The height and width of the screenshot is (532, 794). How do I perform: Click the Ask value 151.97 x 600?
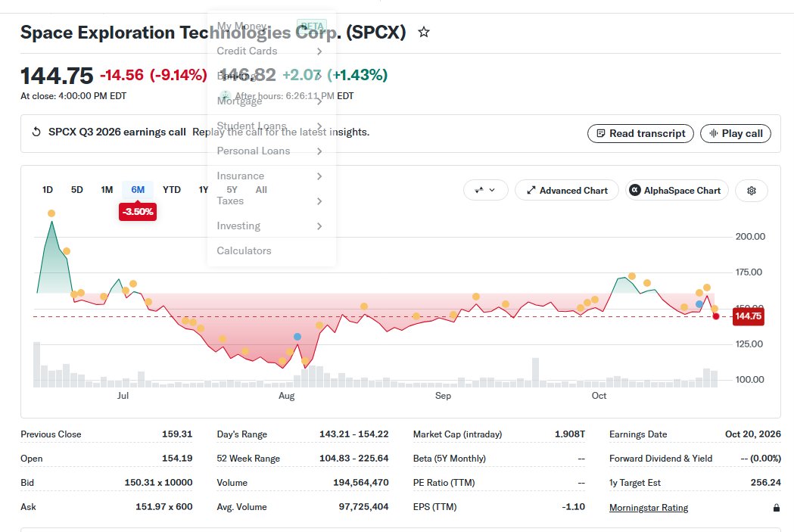click(x=164, y=507)
